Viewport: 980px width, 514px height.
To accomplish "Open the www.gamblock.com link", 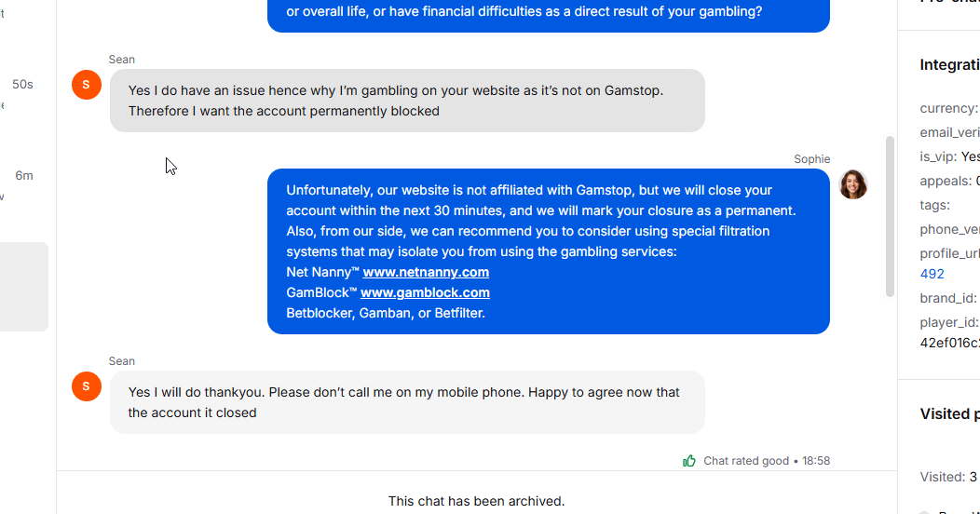I will (425, 292).
